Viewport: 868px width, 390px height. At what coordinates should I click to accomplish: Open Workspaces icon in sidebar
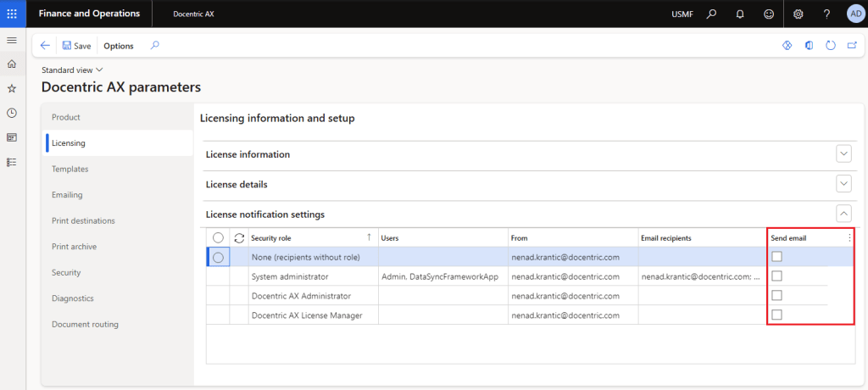12,137
